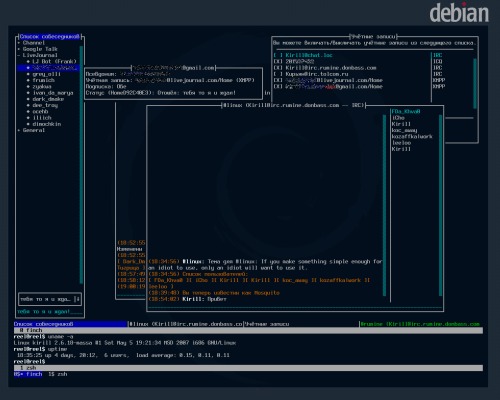Click '0$* finch' in bottom status line

click(x=28, y=374)
